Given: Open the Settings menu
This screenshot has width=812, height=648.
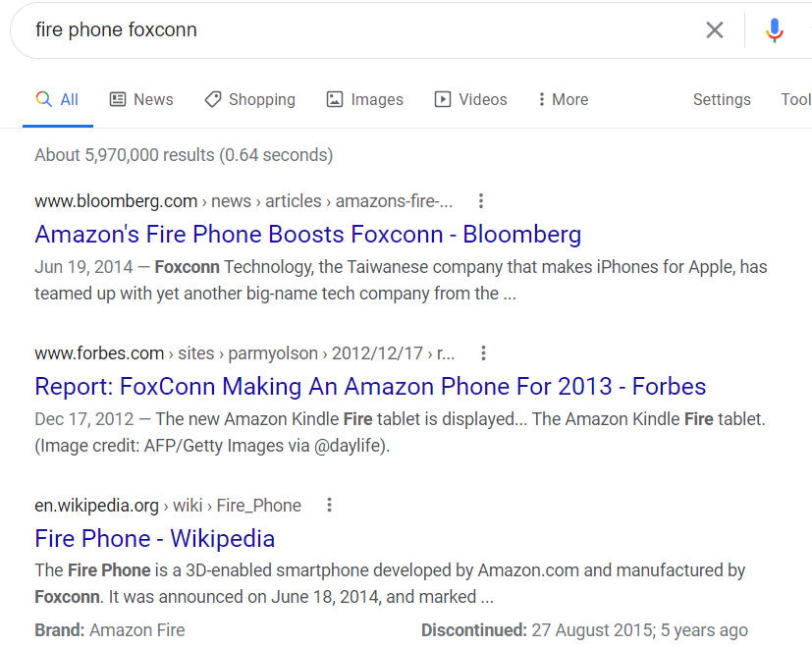Looking at the screenshot, I should pyautogui.click(x=722, y=99).
